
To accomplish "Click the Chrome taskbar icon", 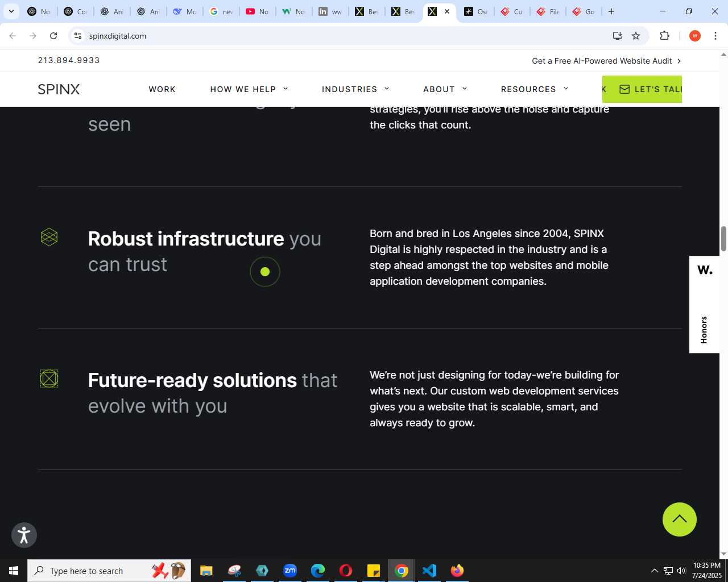I will click(402, 571).
